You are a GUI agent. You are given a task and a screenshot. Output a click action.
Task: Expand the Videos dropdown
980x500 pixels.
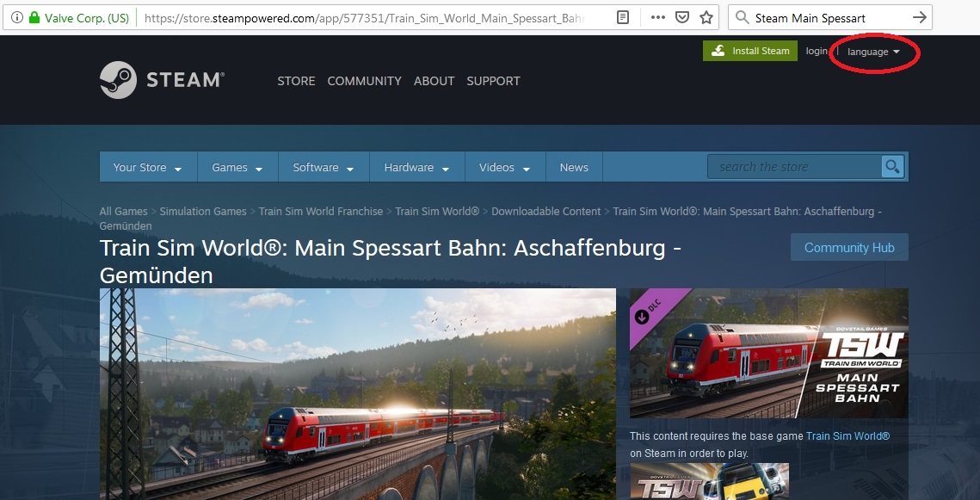tap(505, 167)
